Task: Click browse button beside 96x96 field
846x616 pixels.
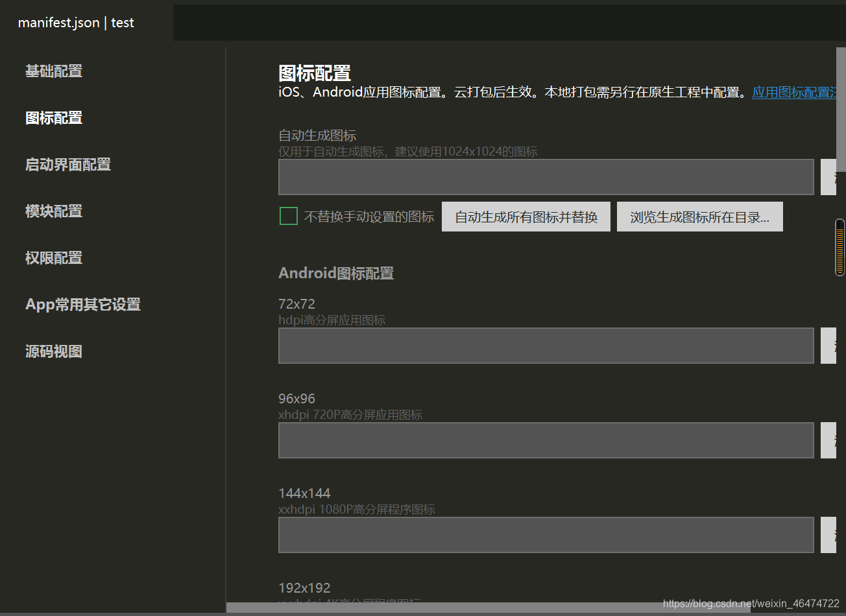Action: point(828,440)
